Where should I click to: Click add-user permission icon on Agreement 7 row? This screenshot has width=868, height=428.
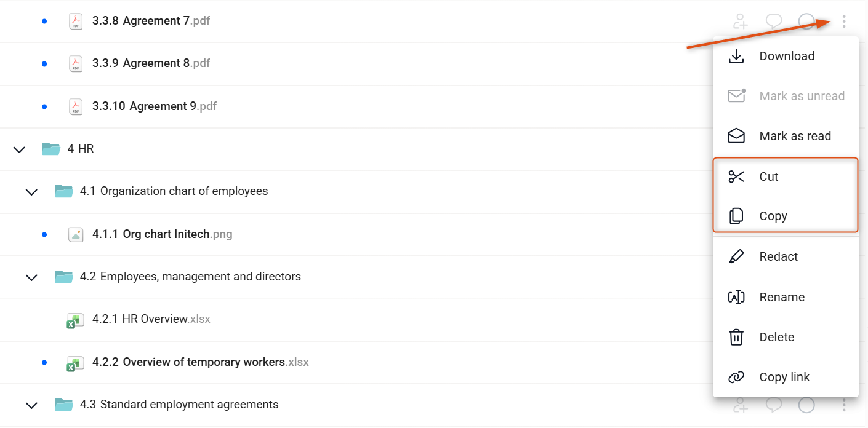tap(741, 22)
